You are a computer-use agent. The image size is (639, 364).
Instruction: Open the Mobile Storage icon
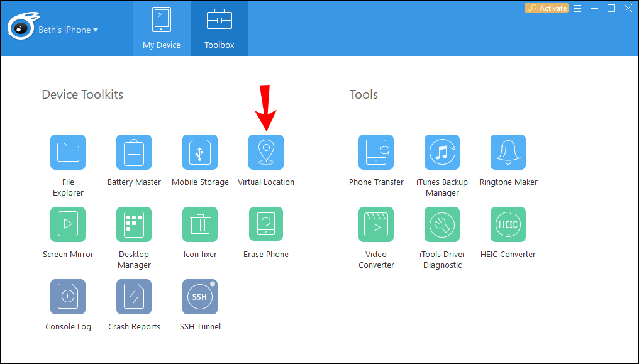200,152
